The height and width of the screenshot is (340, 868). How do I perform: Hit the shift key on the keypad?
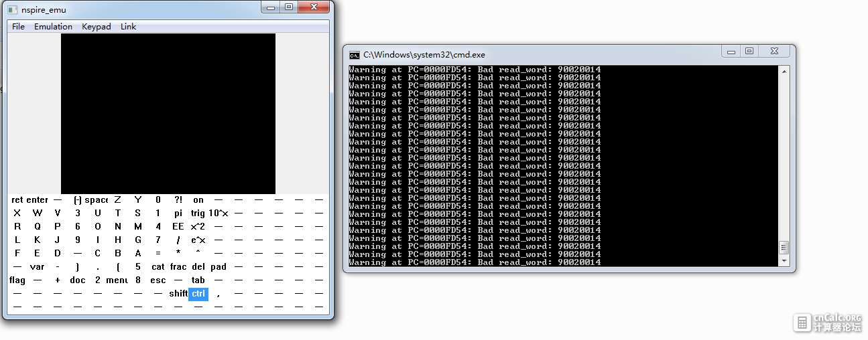(x=178, y=294)
